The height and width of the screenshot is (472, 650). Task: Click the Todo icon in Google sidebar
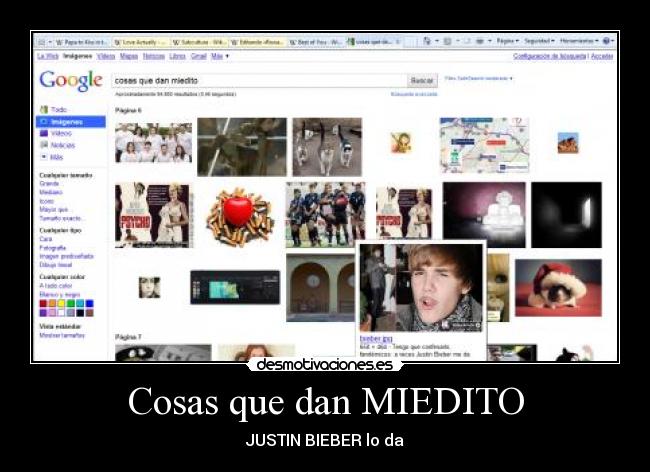click(44, 109)
